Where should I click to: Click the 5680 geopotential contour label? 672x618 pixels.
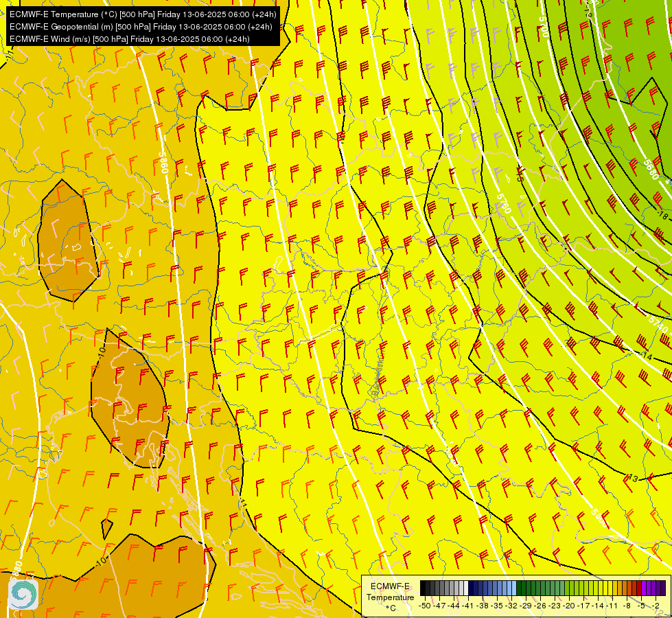(651, 170)
